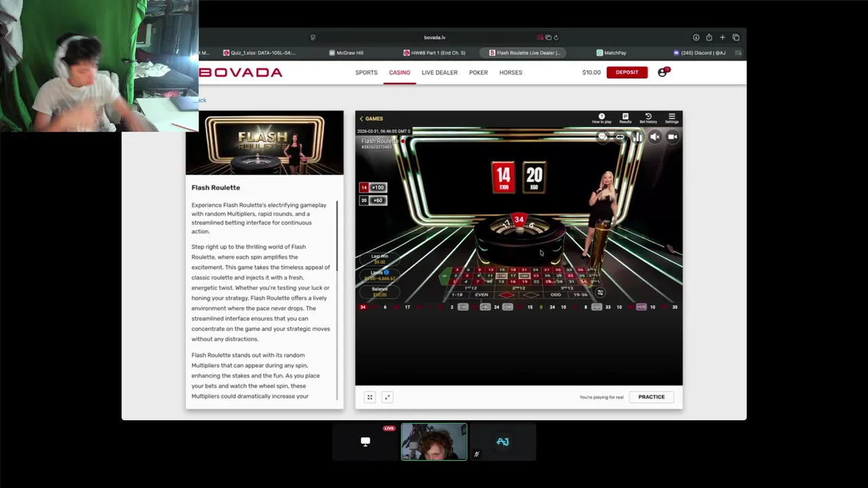Bet on black diamond on table

click(531, 295)
